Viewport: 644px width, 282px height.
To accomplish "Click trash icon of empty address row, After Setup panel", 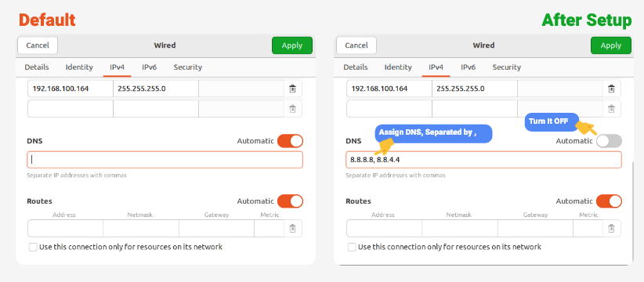I will 611,109.
